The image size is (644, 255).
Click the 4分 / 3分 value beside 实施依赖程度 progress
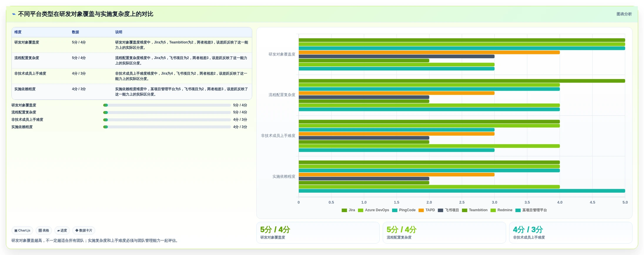(x=240, y=127)
